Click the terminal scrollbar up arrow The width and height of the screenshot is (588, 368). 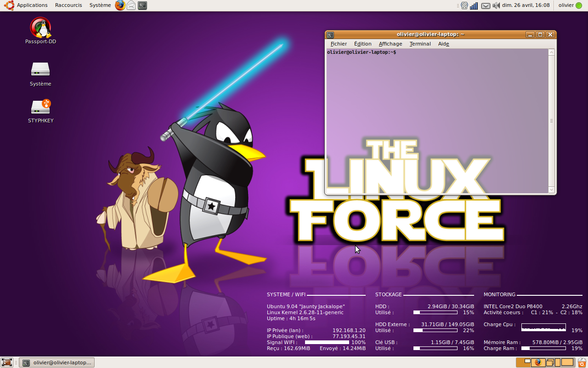tap(552, 52)
